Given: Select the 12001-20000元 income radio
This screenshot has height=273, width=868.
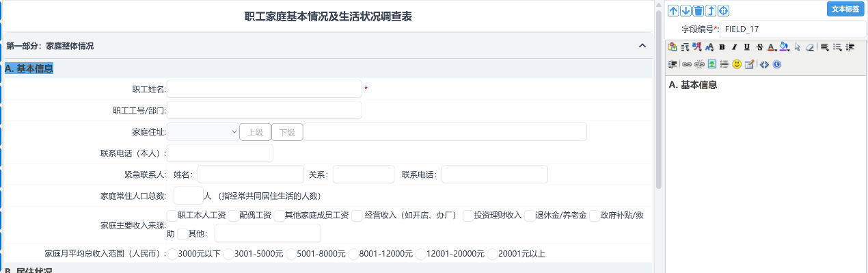Looking at the screenshot, I should point(420,255).
